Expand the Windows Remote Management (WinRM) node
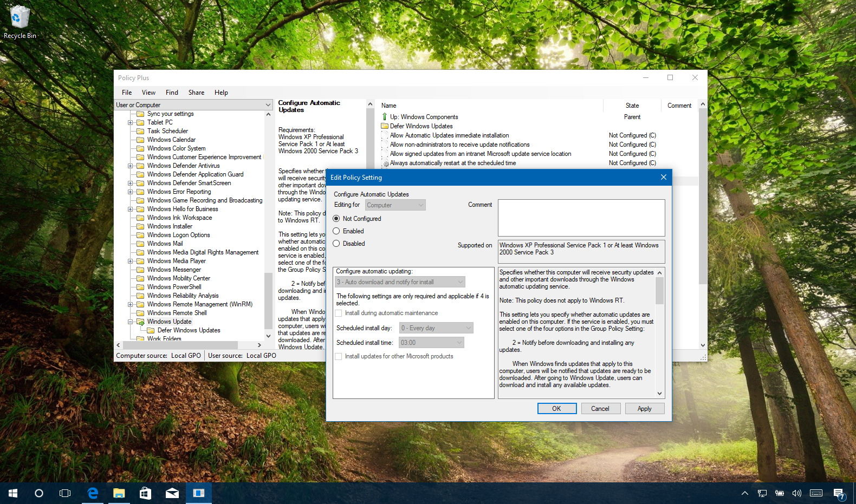The image size is (856, 504). pyautogui.click(x=130, y=304)
